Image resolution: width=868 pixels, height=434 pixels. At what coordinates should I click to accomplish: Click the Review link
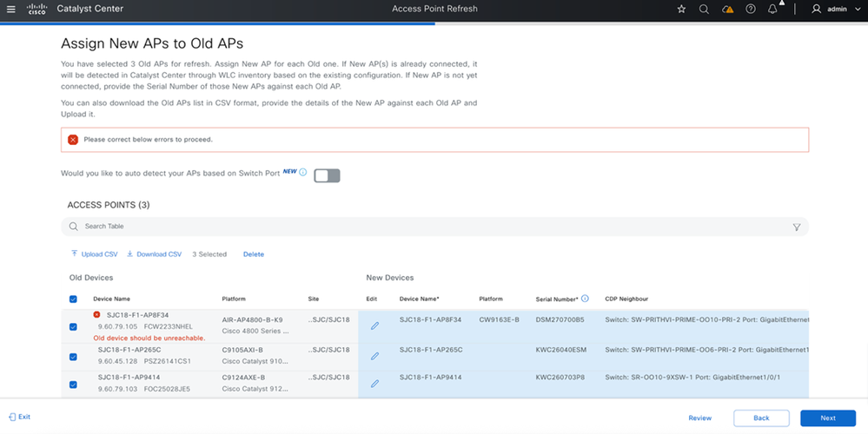[699, 418]
